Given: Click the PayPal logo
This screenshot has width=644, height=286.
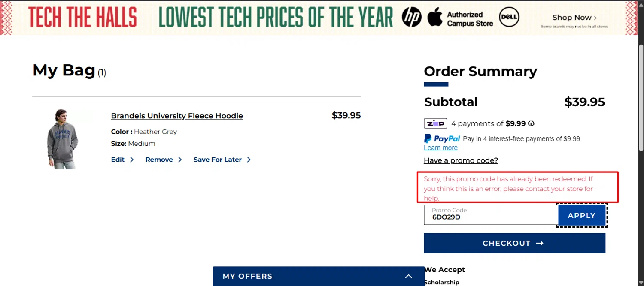Looking at the screenshot, I should [442, 138].
